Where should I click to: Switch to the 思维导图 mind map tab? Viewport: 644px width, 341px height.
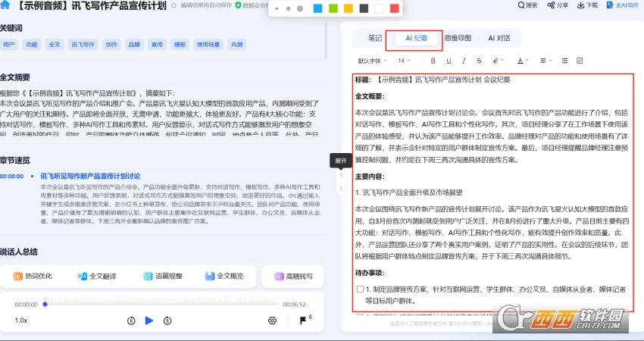click(x=458, y=38)
